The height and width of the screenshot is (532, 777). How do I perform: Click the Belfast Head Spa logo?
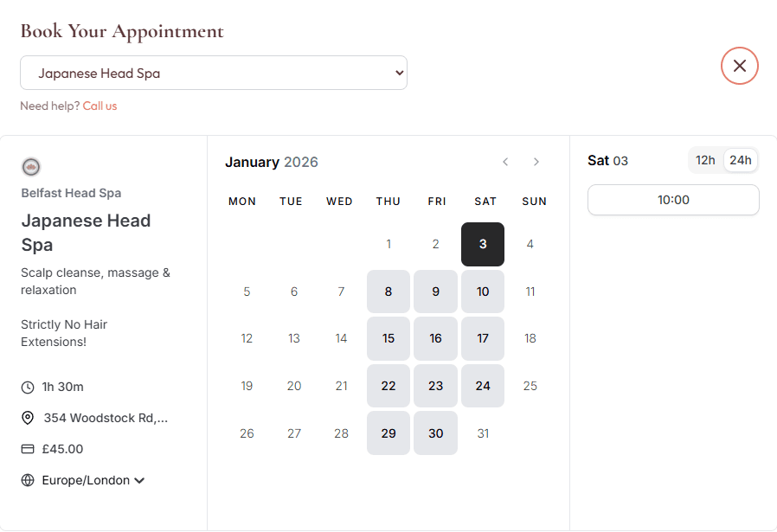31,167
